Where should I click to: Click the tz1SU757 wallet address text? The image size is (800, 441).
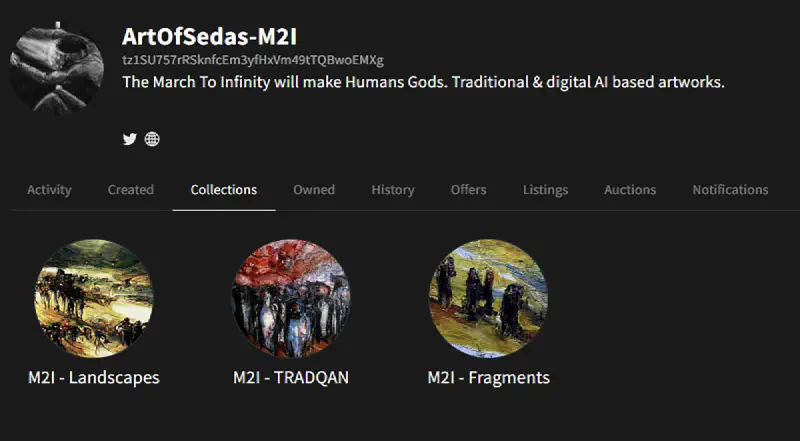[x=253, y=60]
